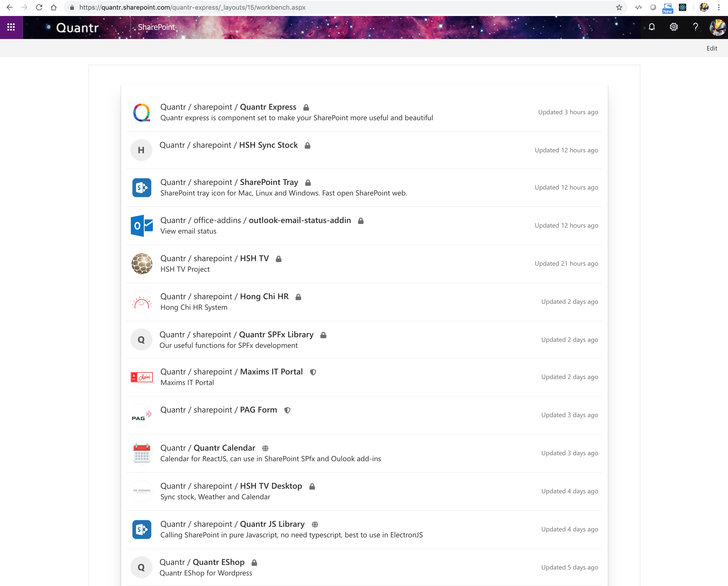The image size is (728, 586).
Task: Open the app launcher waffle icon
Action: [x=11, y=27]
